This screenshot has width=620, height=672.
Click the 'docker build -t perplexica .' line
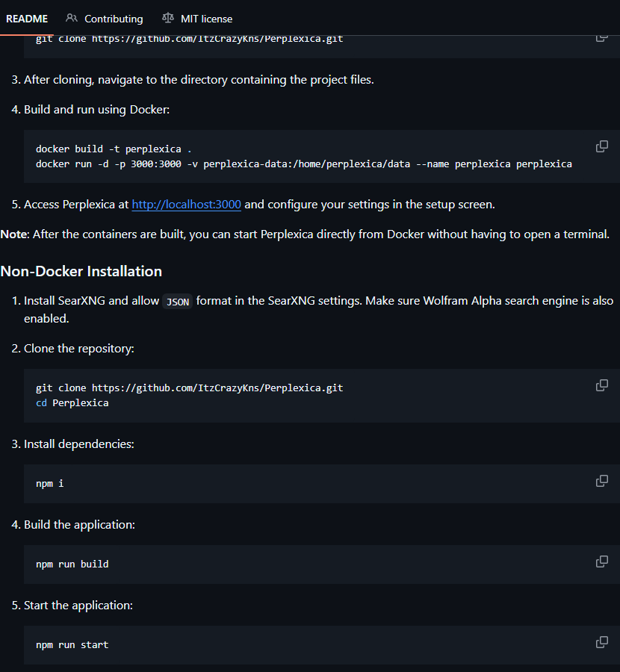pos(112,149)
